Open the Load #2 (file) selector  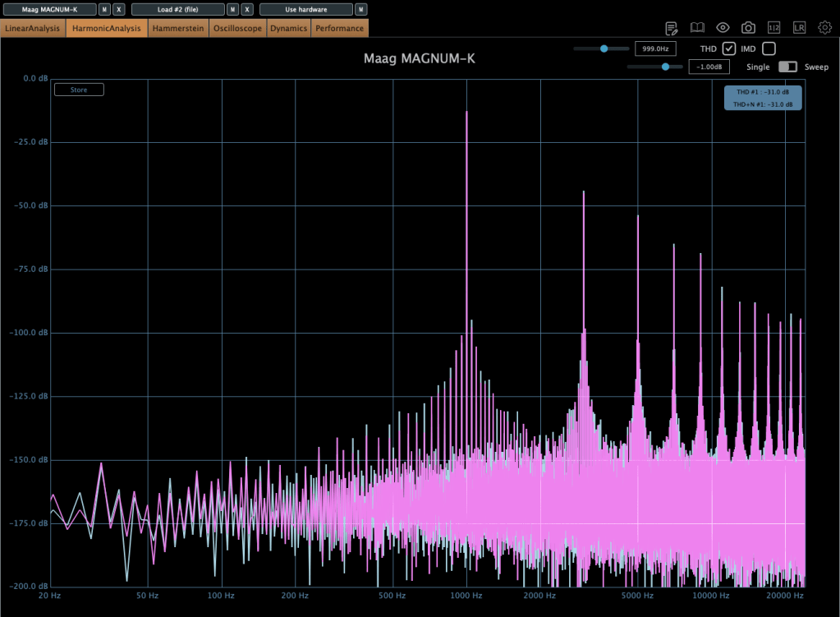(177, 10)
